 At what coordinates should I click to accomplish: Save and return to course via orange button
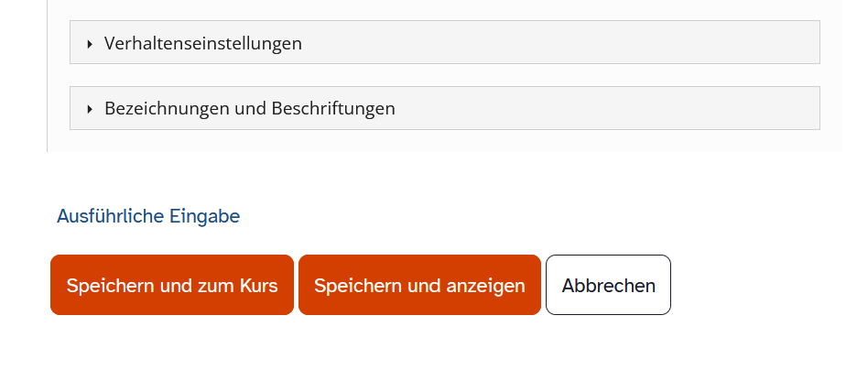pyautogui.click(x=172, y=285)
